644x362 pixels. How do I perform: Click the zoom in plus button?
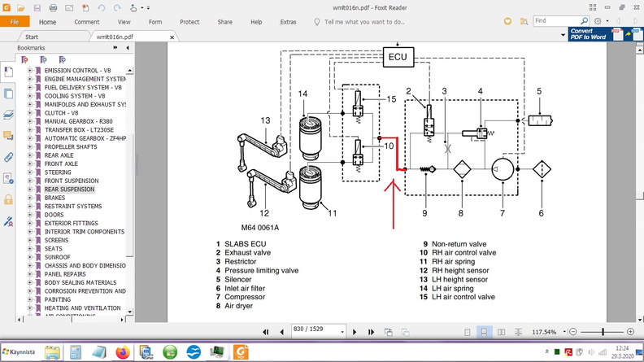631,332
